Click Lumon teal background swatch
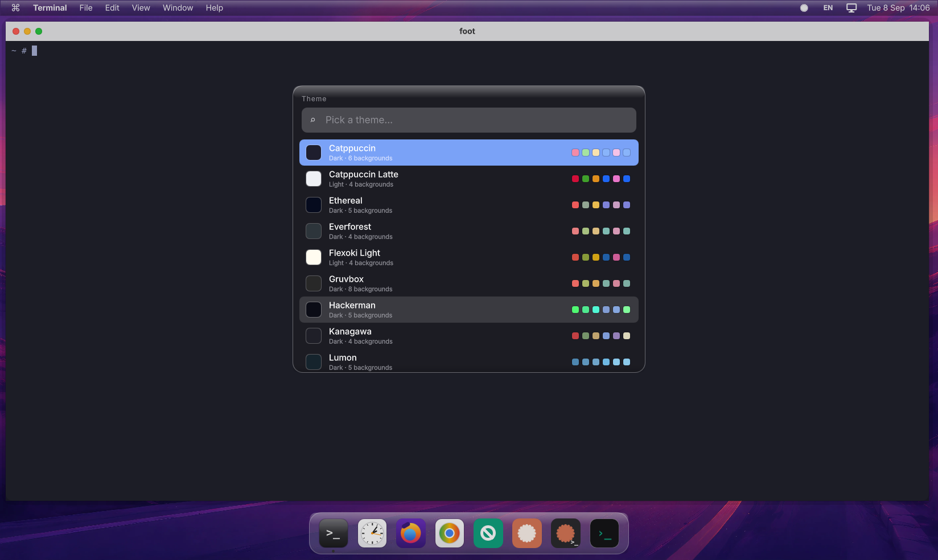The height and width of the screenshot is (560, 938). tap(314, 362)
